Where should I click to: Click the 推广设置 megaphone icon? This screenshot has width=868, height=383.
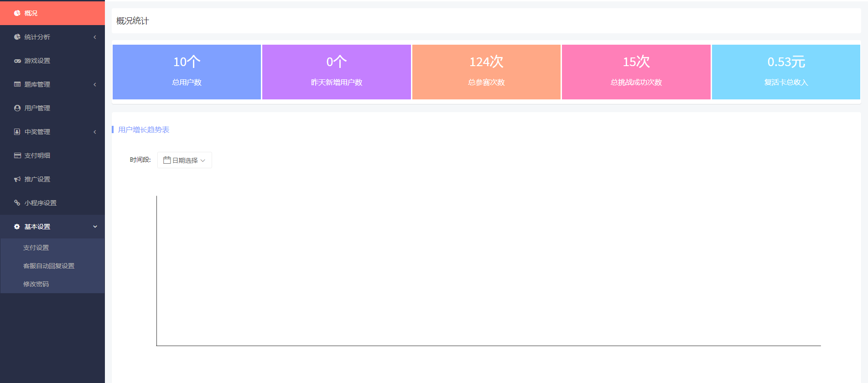(x=17, y=179)
